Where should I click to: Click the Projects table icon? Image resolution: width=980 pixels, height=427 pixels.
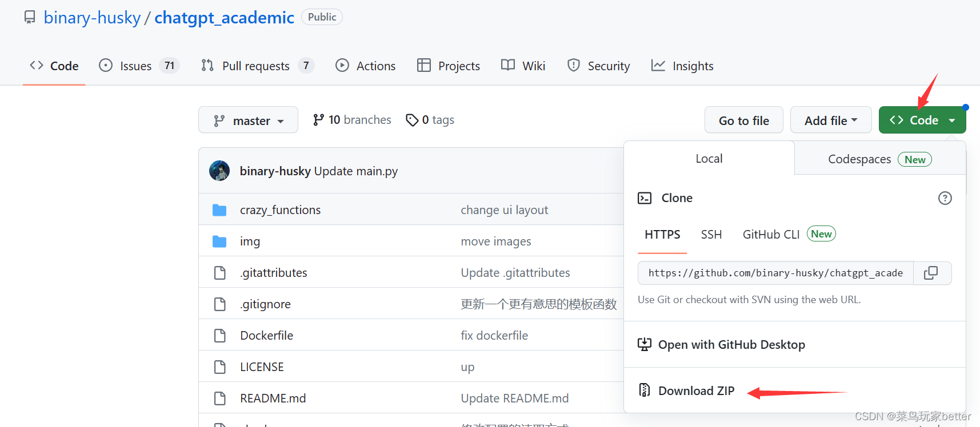point(424,65)
